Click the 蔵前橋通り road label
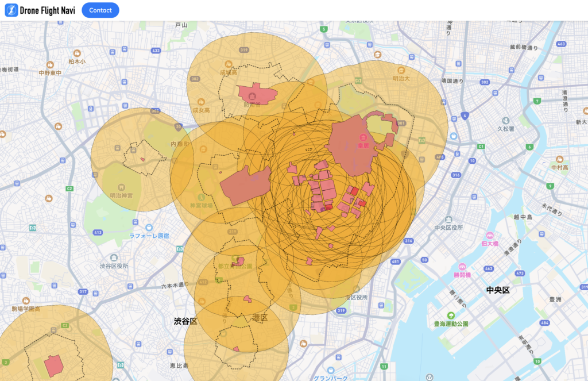Screen dimensions: 588x381 [524, 47]
